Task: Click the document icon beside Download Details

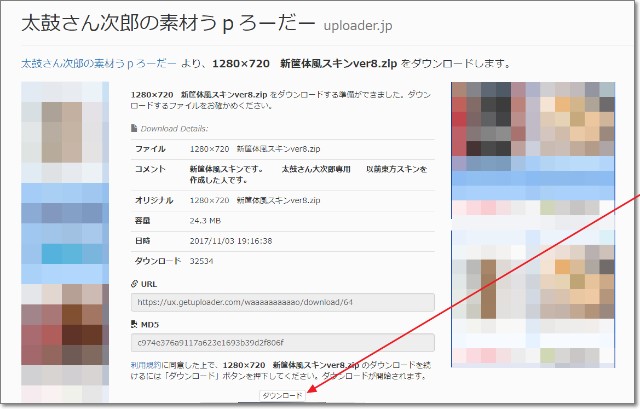Action: tap(136, 129)
